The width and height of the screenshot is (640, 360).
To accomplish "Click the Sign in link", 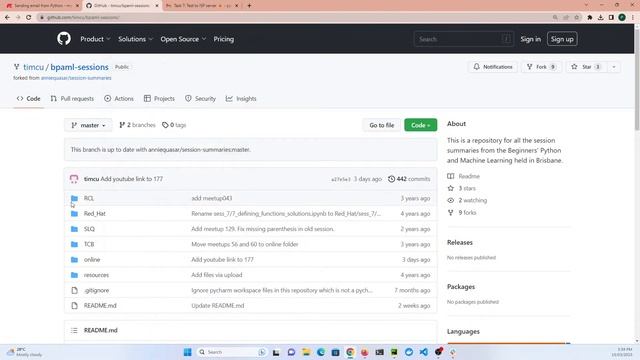I will coord(530,39).
